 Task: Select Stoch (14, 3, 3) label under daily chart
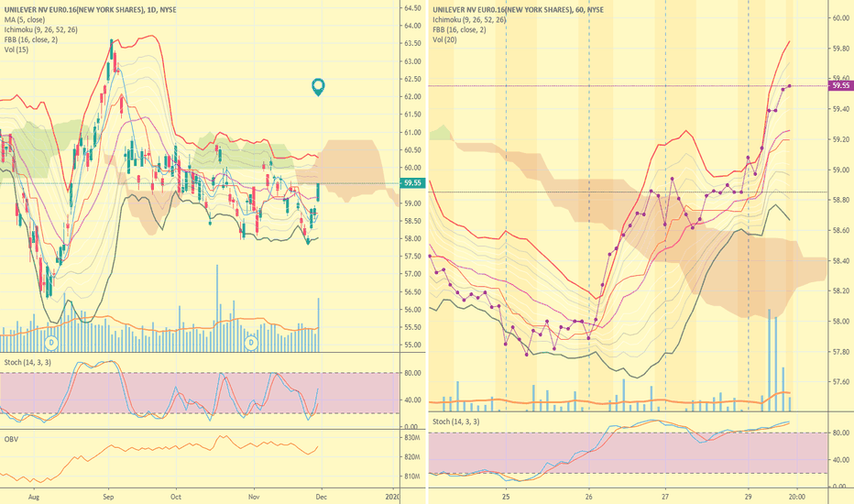coord(27,362)
